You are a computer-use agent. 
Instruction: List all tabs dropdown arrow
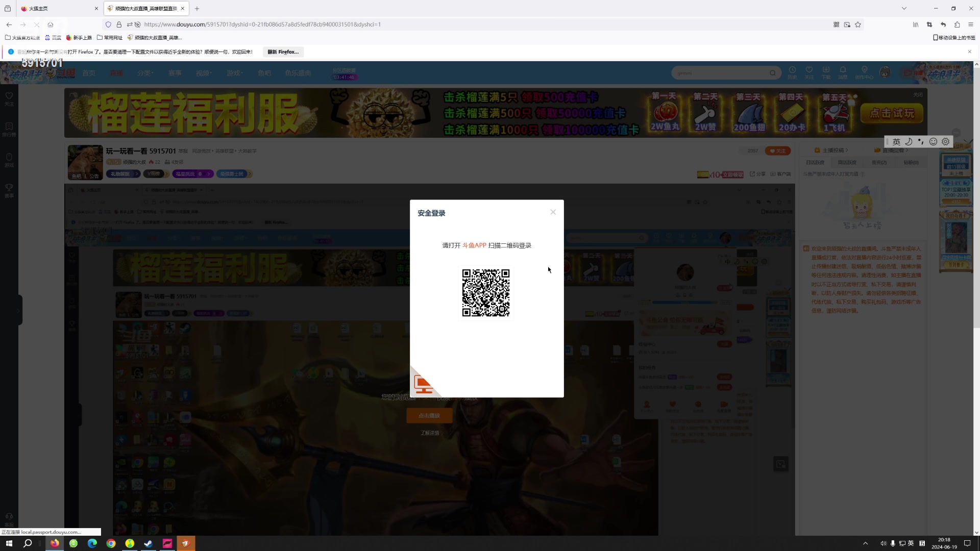coord(904,9)
